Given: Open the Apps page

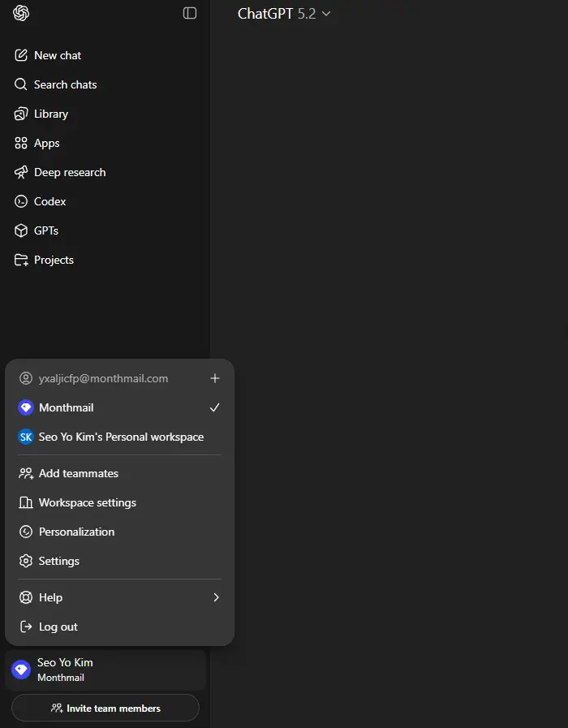Looking at the screenshot, I should (105, 143).
